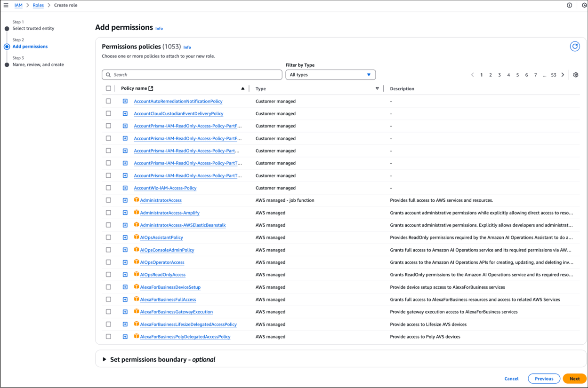Open AIOpsReadOnlyAccess policy link

point(162,275)
